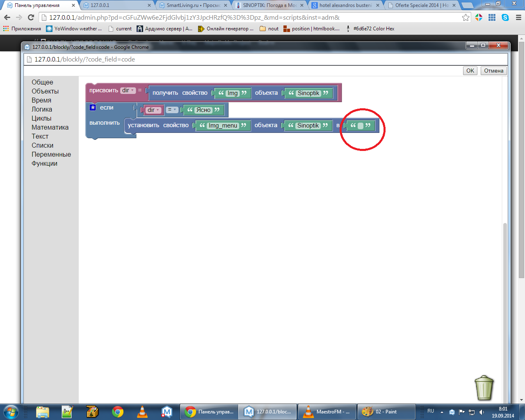Switch to the SmartLiving.ru tab
525x420 pixels.
click(x=193, y=5)
